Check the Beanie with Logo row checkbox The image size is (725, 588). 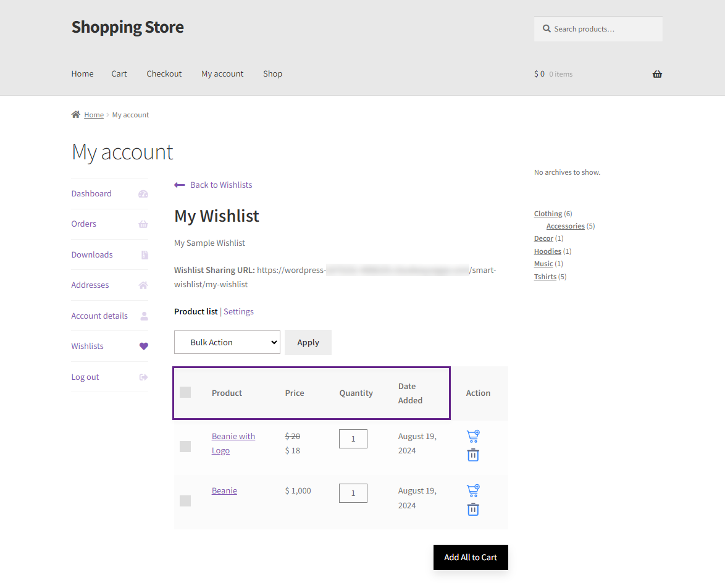click(185, 447)
